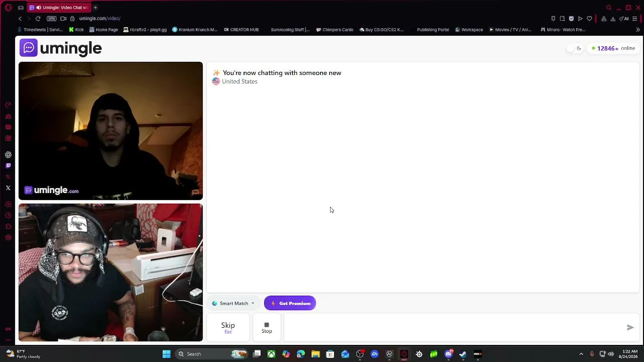The height and width of the screenshot is (362, 644).
Task: Open Opera easy setup menu
Action: tap(635, 19)
